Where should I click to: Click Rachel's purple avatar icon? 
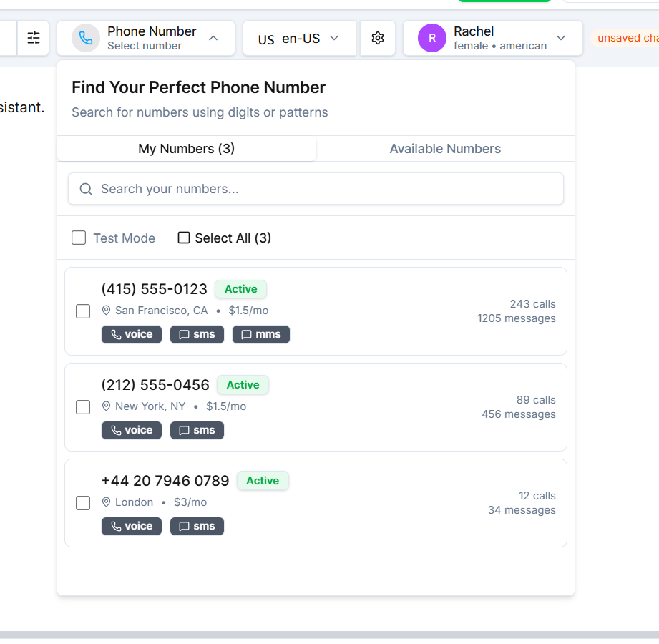pyautogui.click(x=432, y=38)
